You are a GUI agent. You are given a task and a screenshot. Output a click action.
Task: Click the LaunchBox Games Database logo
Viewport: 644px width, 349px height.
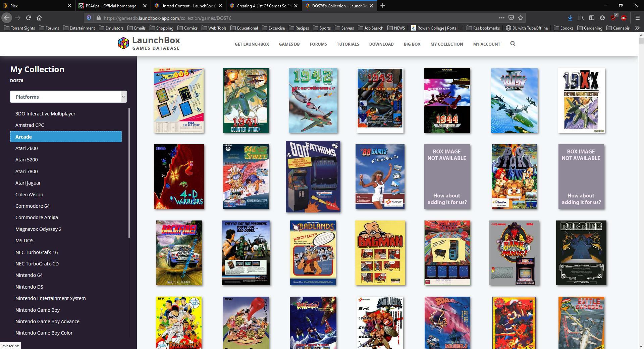pyautogui.click(x=149, y=43)
